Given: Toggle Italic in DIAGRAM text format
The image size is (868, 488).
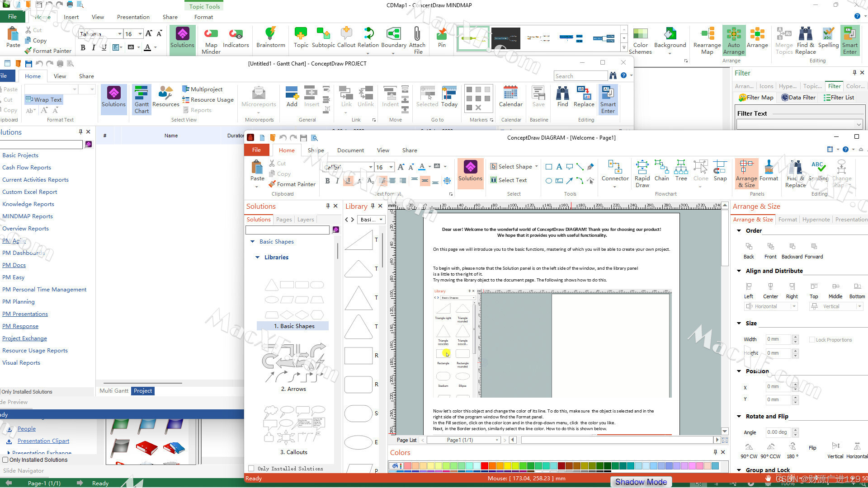Looking at the screenshot, I should 337,181.
